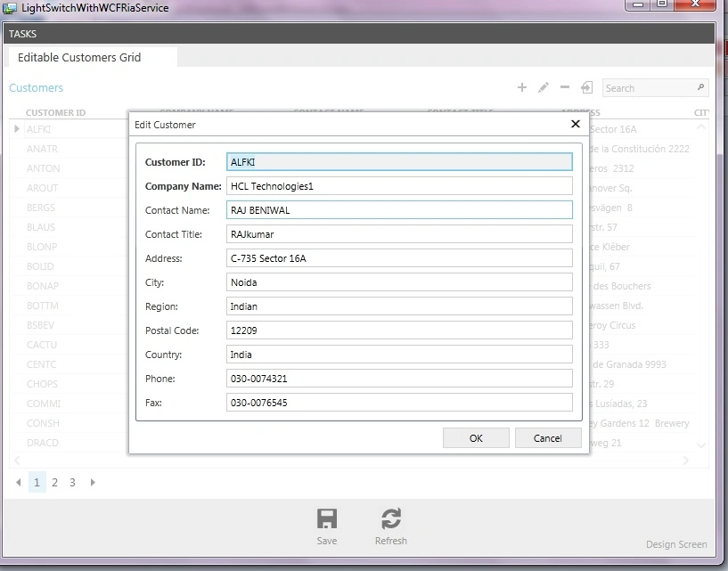Click the Delete (minus) icon in Customers toolbar
Image resolution: width=728 pixels, height=571 pixels.
[565, 86]
